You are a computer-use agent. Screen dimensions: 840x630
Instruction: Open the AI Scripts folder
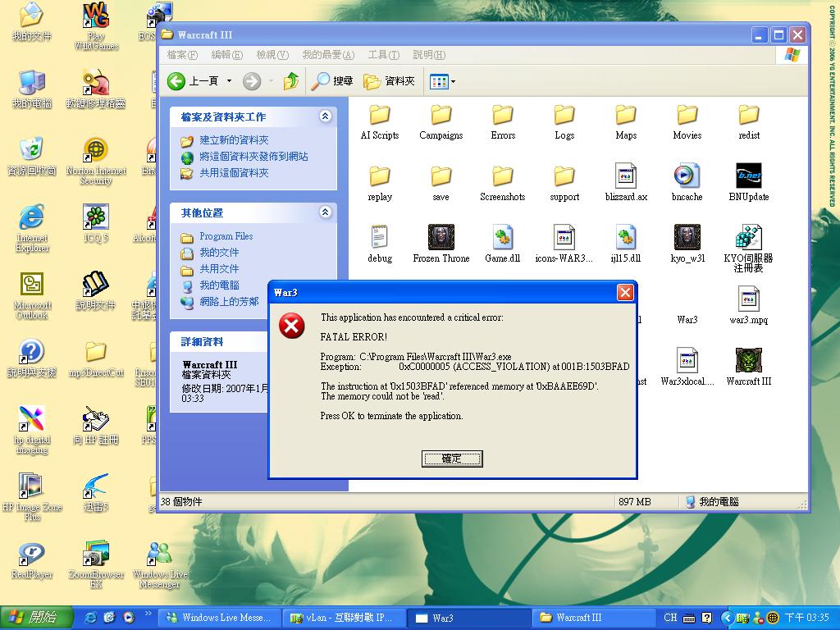[x=379, y=122]
